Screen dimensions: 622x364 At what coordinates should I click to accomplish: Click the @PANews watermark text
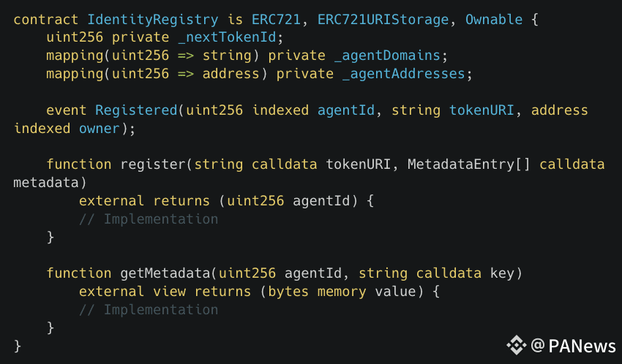click(573, 346)
